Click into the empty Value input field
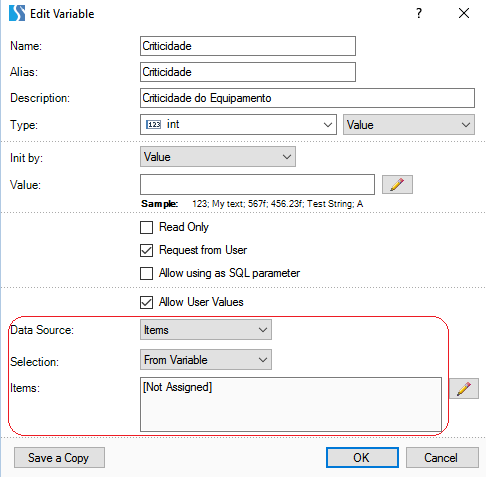486x477 pixels. [x=257, y=184]
